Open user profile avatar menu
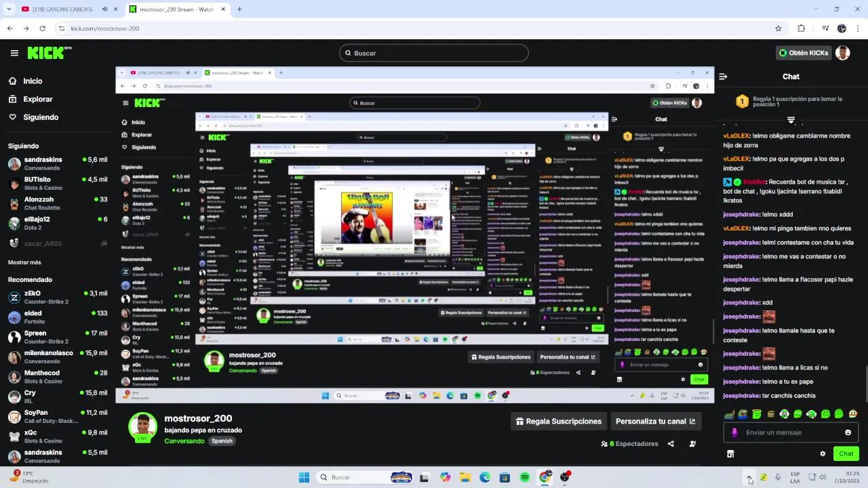Viewport: 868px width, 488px height. pos(843,53)
